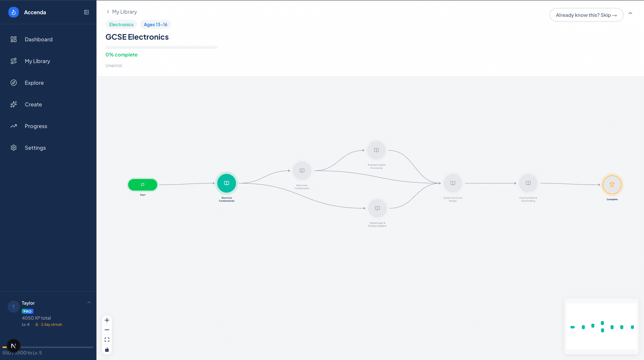The height and width of the screenshot is (360, 644).
Task: Open the Electrical Fundamentals node
Action: coord(227,183)
